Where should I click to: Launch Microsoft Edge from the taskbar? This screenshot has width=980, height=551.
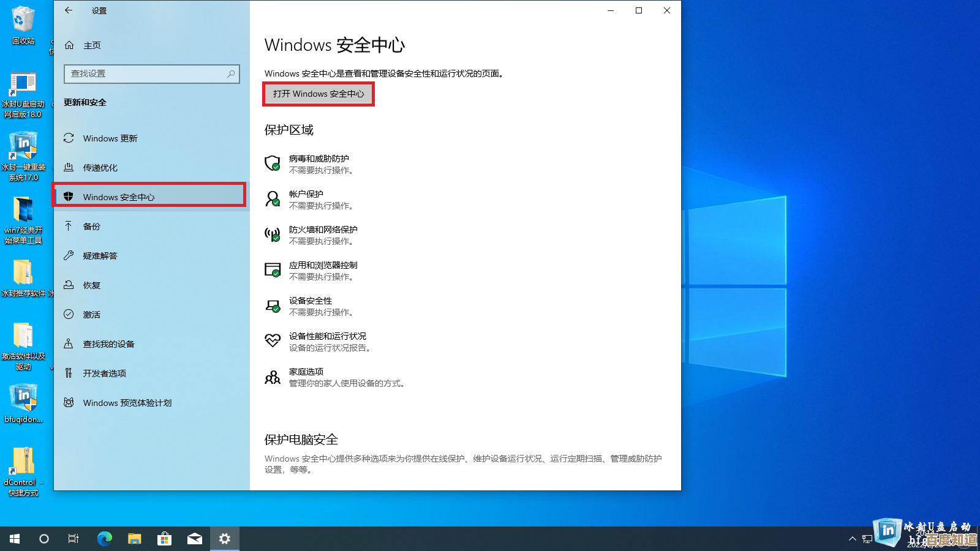[105, 539]
